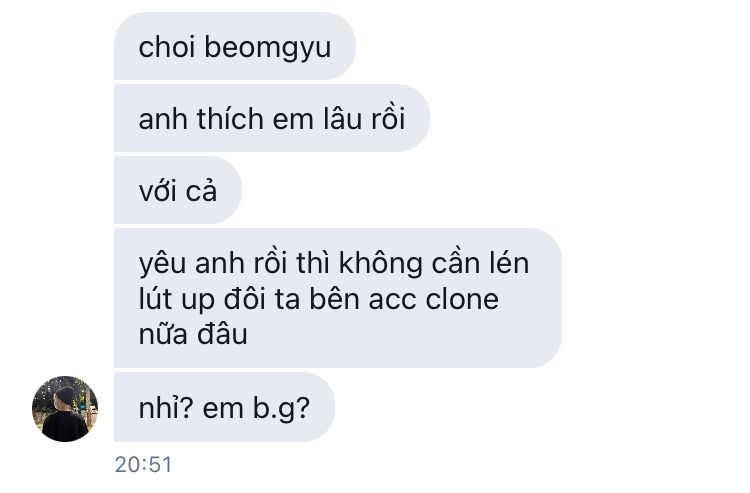Viewport: 750px width, 493px height.
Task: Click the 'với cả' message bubble
Action: point(178,190)
